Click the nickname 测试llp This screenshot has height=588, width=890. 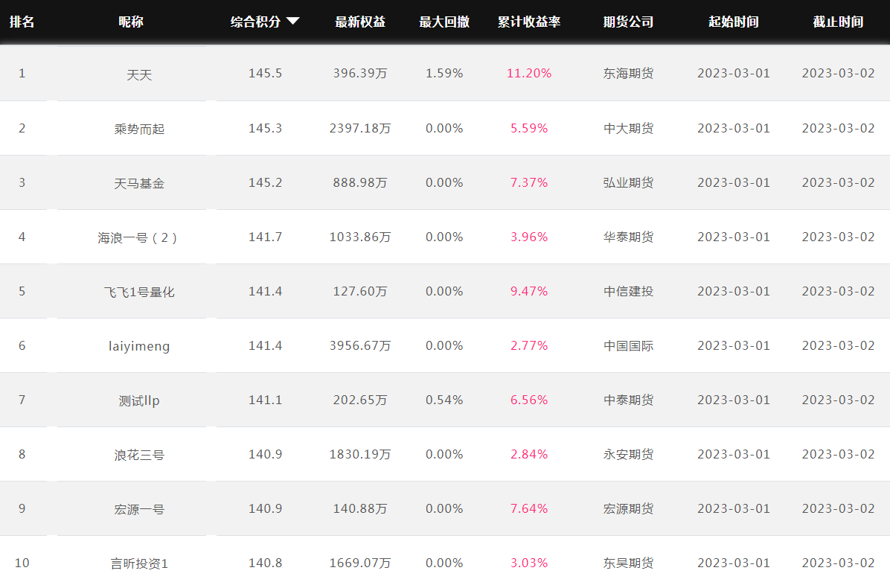(x=139, y=400)
